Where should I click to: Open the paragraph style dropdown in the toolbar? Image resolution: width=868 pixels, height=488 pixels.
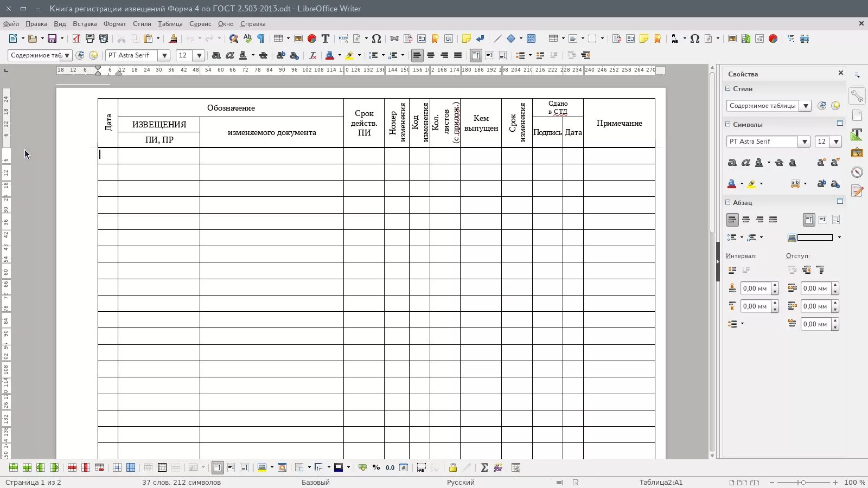point(67,55)
